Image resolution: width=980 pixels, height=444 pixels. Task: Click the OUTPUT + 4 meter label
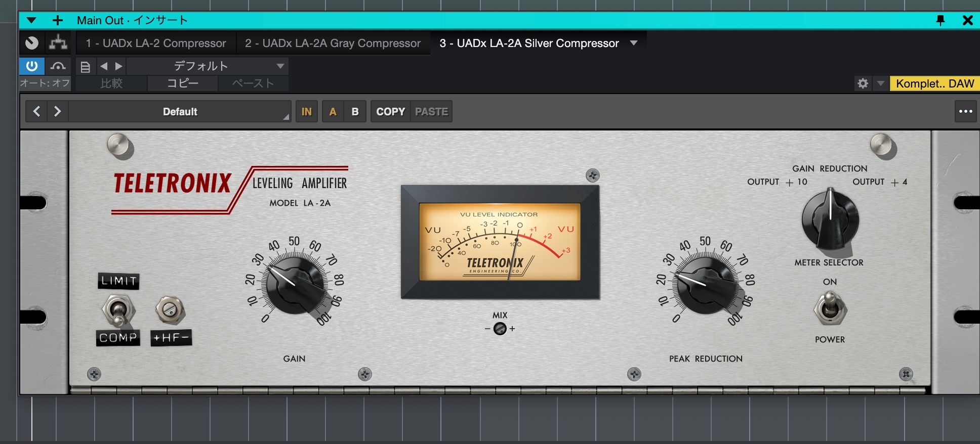[x=880, y=182]
